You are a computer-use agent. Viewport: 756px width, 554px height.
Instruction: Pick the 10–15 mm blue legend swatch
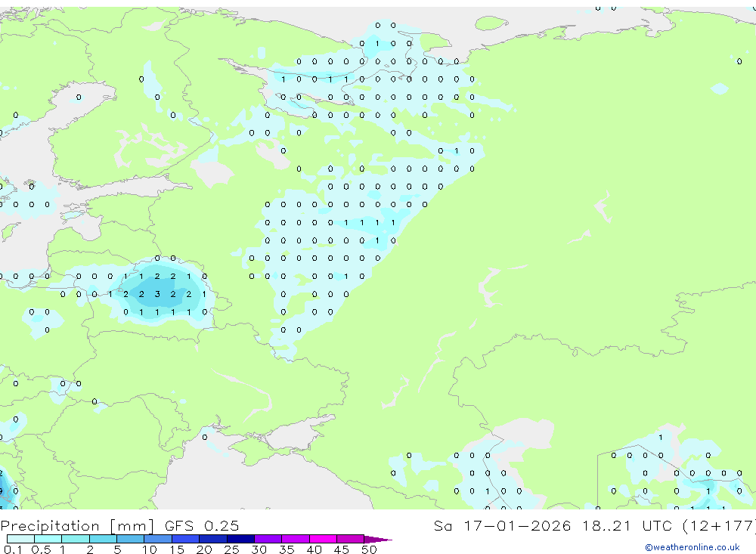tap(158, 539)
